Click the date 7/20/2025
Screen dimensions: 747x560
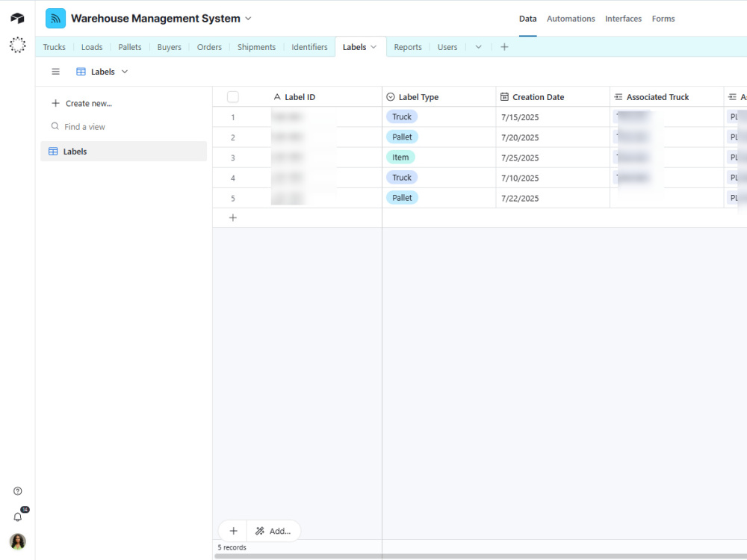click(x=520, y=137)
